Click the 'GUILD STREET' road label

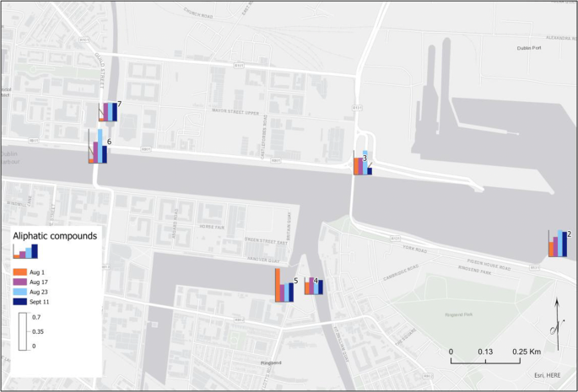pyautogui.click(x=100, y=70)
